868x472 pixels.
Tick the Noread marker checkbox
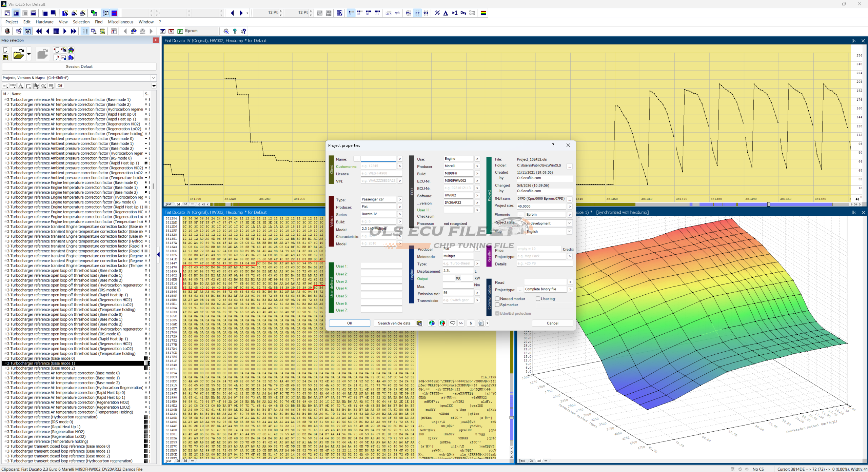coord(497,299)
